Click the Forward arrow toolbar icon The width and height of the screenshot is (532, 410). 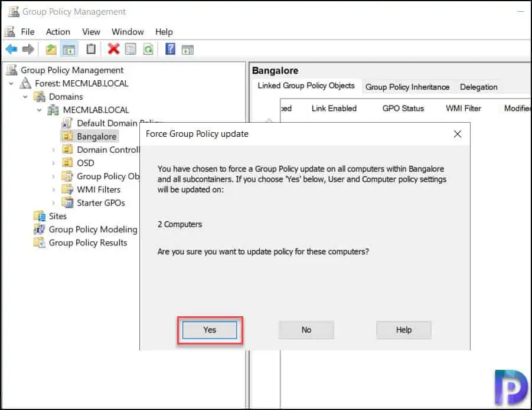click(x=28, y=50)
